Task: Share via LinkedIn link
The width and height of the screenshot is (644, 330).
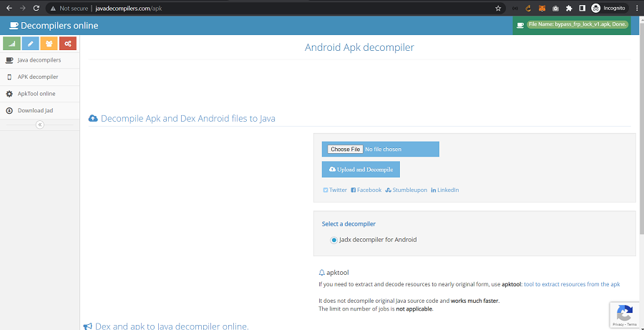Action: point(445,190)
